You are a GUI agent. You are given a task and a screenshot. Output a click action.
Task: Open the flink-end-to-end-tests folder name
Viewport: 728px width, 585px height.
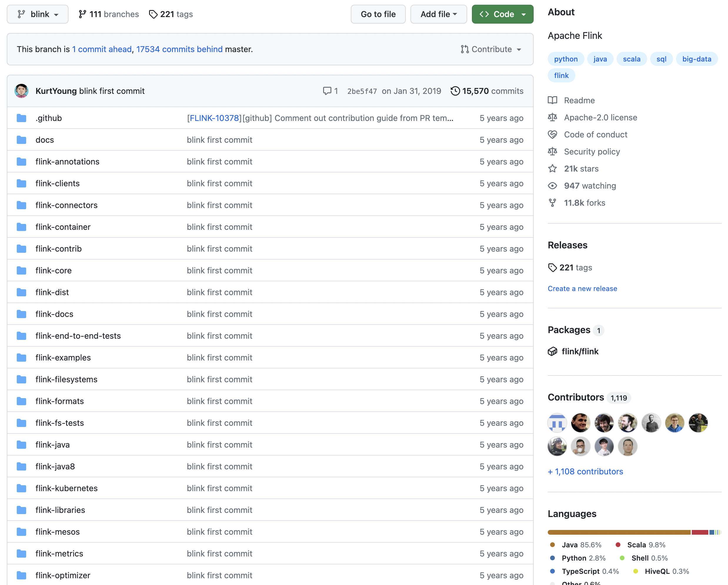click(x=78, y=335)
